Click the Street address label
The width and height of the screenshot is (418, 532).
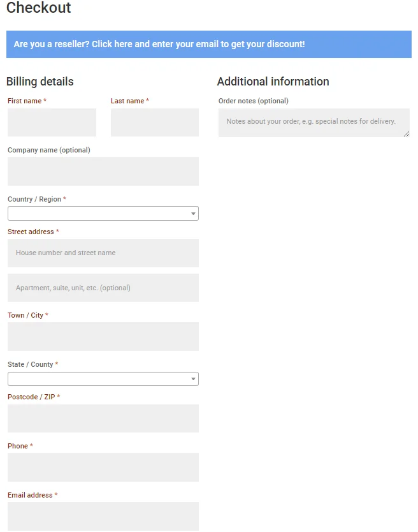coord(31,232)
